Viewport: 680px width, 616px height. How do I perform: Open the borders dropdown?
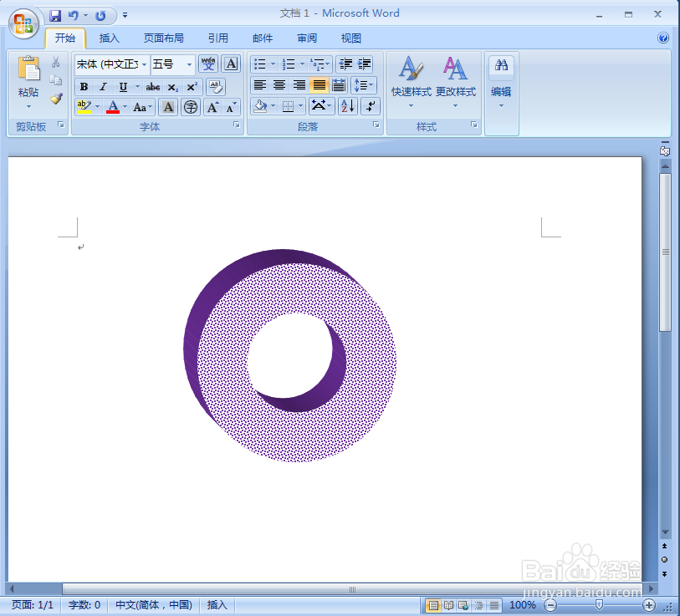point(300,106)
